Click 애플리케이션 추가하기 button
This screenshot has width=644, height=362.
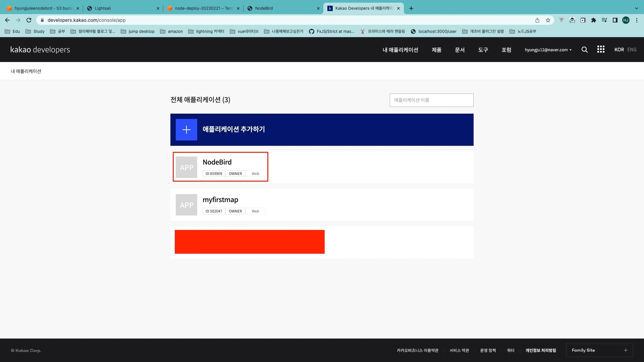[x=322, y=130]
